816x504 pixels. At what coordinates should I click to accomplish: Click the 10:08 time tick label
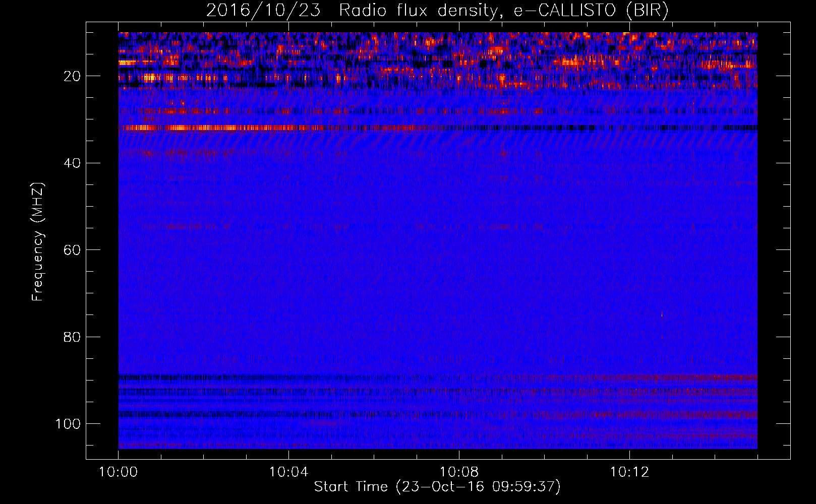[x=459, y=472]
